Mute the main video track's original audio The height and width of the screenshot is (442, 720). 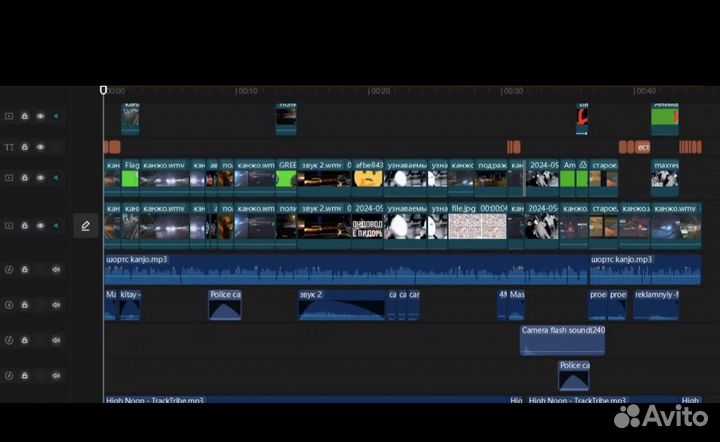point(56,226)
